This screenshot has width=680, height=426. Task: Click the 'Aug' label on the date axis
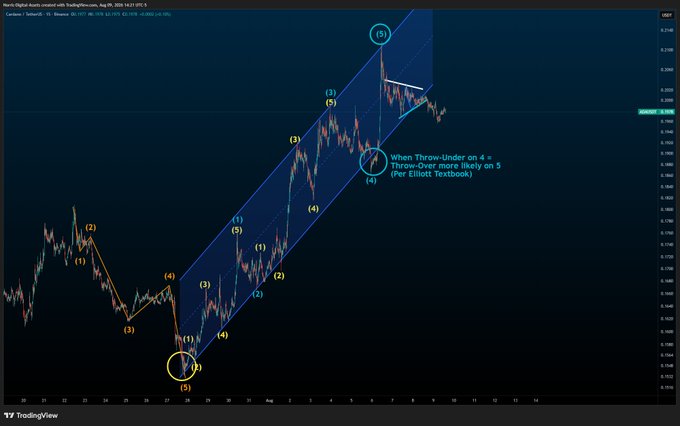(x=269, y=401)
